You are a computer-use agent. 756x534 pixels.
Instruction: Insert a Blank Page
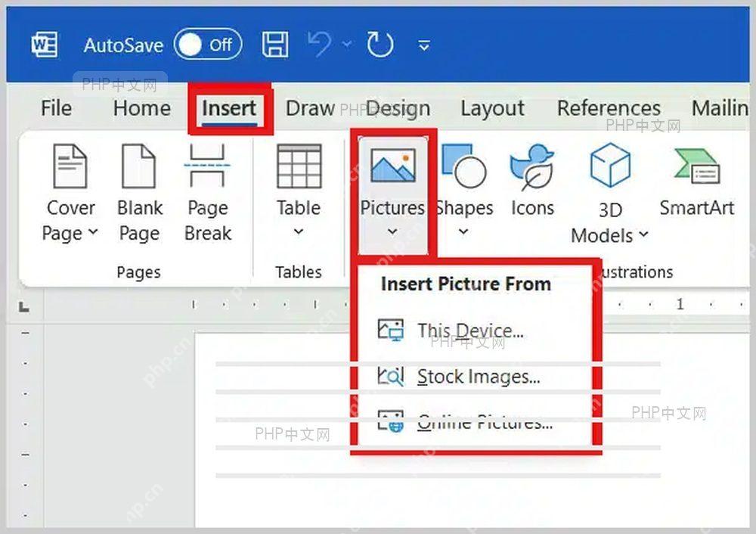pos(140,193)
